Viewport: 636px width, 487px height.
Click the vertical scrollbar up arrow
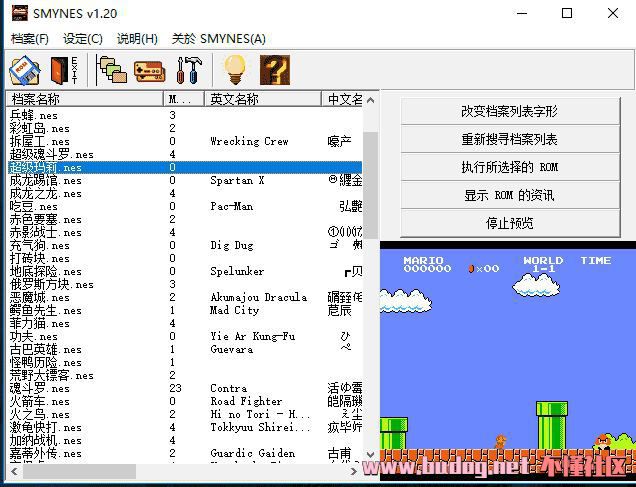click(370, 100)
